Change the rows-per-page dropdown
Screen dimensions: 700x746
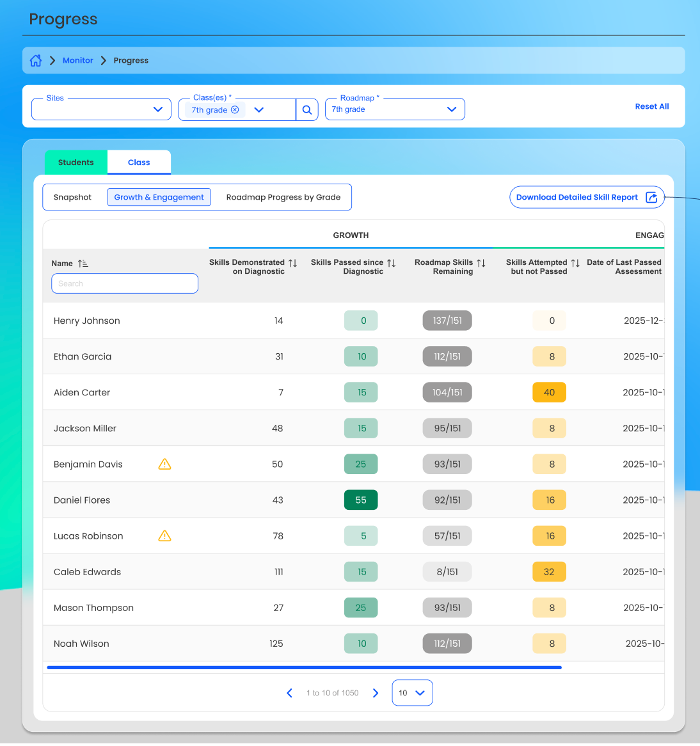pos(412,693)
